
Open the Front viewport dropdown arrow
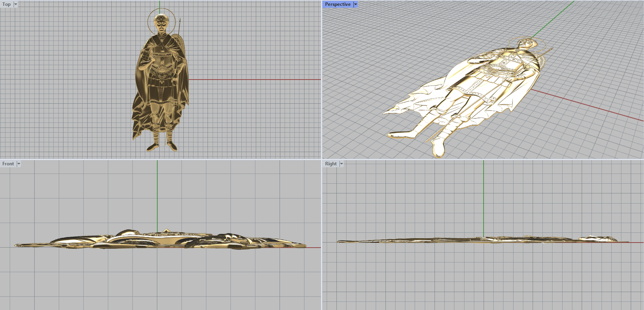tap(19, 164)
